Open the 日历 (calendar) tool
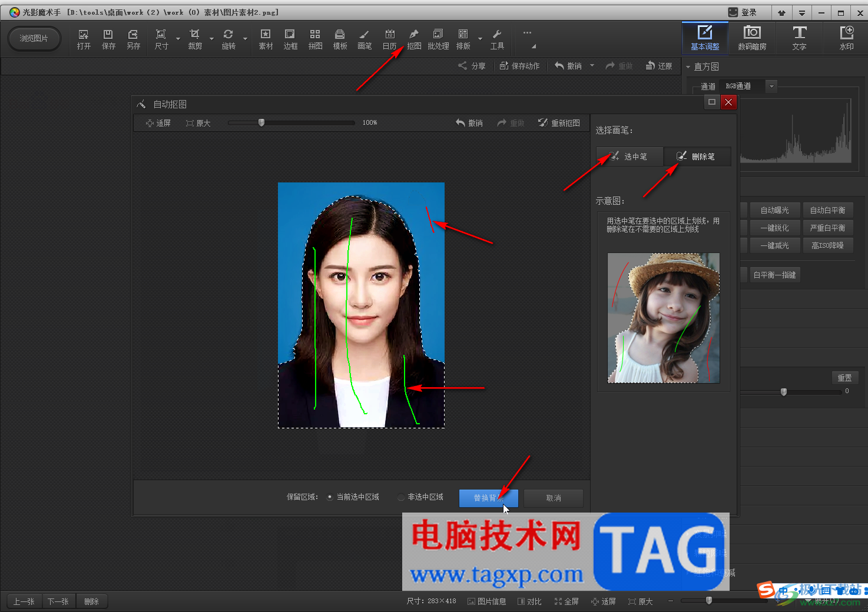The height and width of the screenshot is (612, 868). tap(389, 39)
